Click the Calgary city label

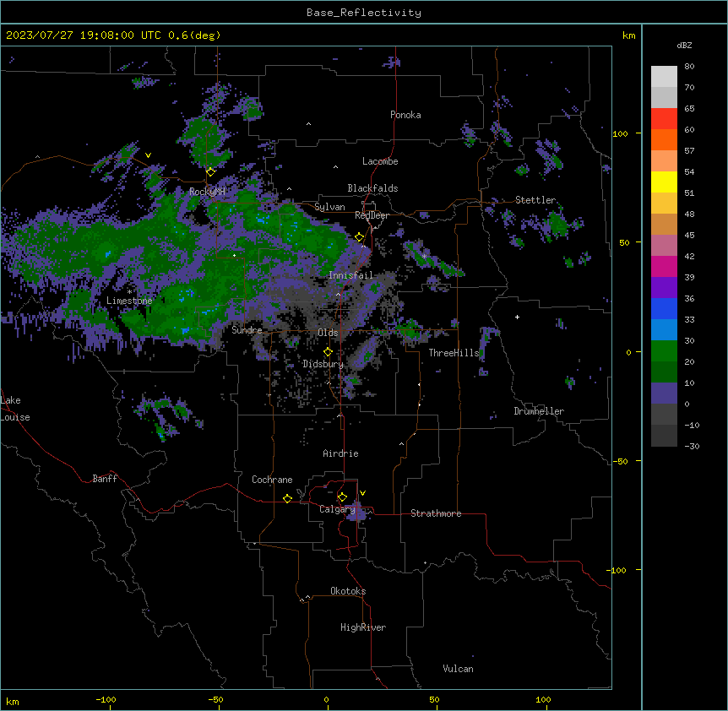(337, 509)
